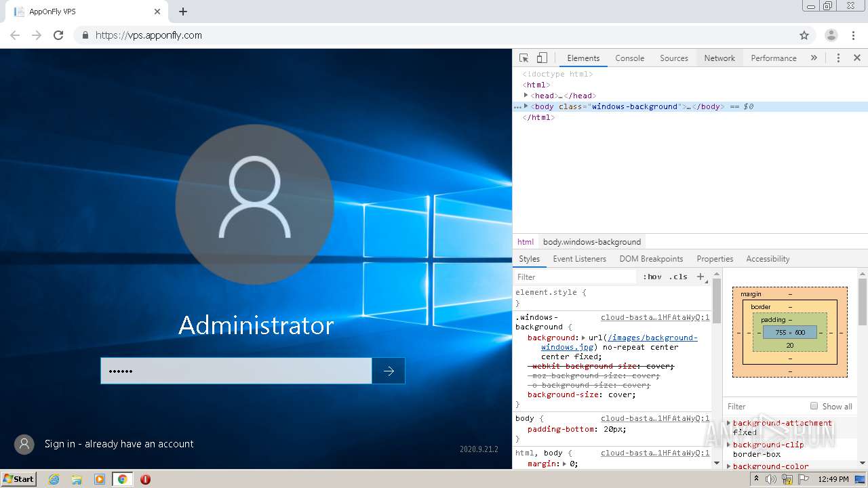Screen dimensions: 868x488
Task: Click the Administrator password input field
Action: (236, 371)
